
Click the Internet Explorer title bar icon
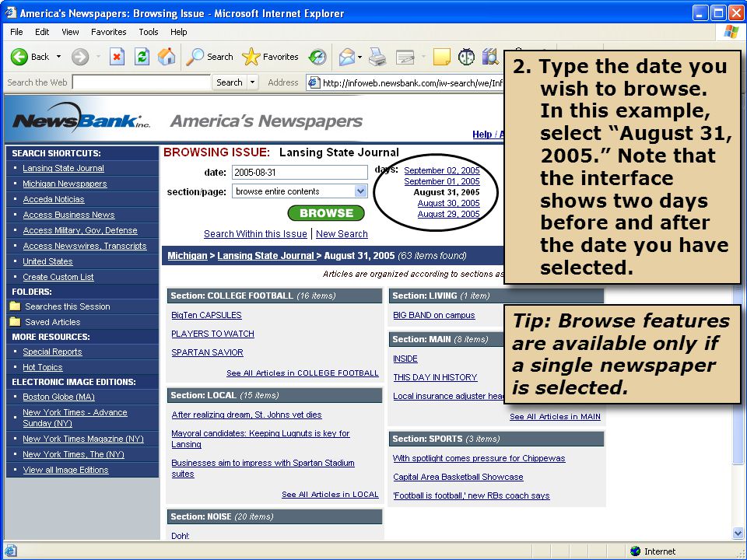coord(10,12)
